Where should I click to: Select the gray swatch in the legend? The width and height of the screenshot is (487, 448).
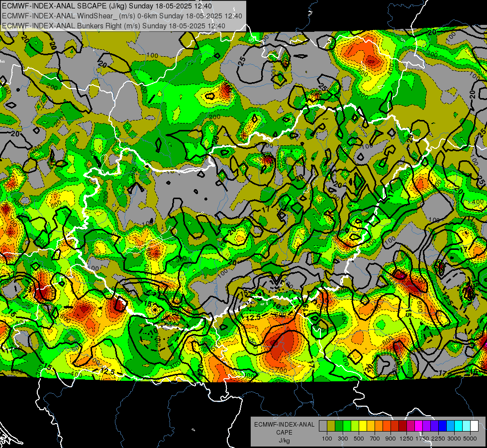coord(323,426)
